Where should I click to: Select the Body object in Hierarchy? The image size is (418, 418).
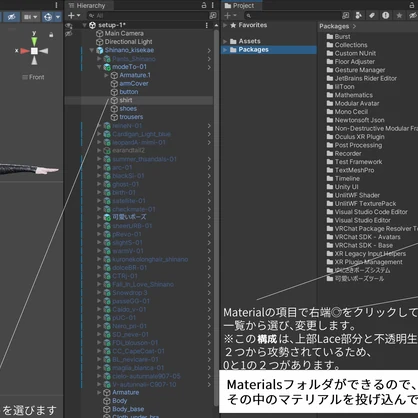pos(119,401)
